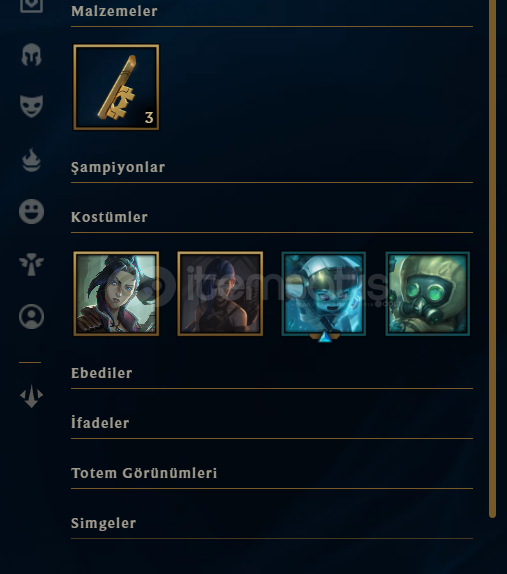
Task: Select the first Jinx skin thumbnail
Action: pyautogui.click(x=116, y=294)
